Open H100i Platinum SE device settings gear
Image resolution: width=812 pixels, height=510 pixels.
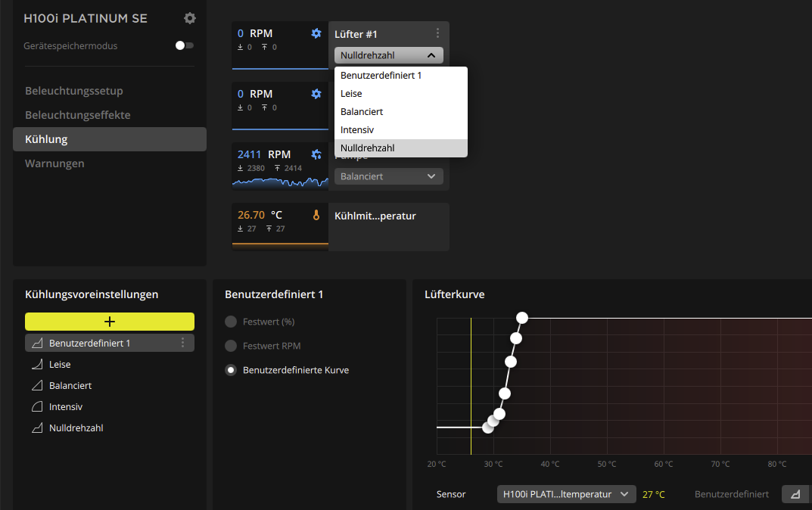click(189, 18)
